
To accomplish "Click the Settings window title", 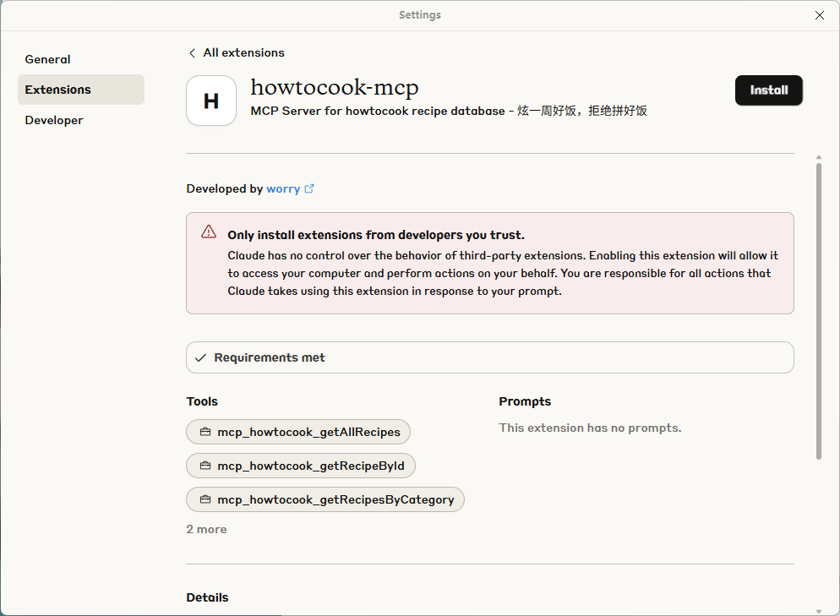I will (x=420, y=15).
